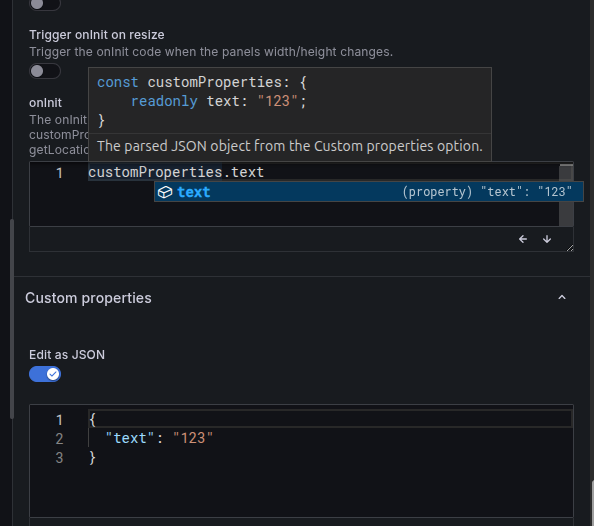This screenshot has height=526, width=594.
Task: Click into the onInit code editor line 1
Action: point(323,172)
